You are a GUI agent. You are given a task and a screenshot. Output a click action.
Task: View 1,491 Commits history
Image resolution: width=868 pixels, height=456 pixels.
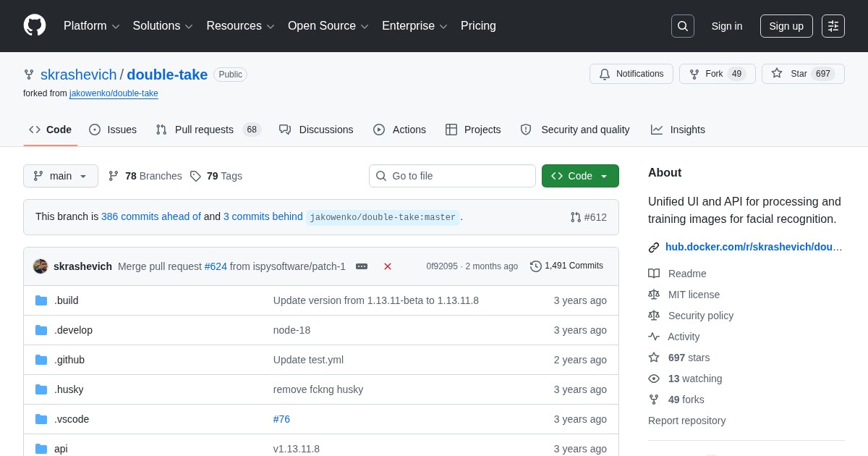pos(566,266)
